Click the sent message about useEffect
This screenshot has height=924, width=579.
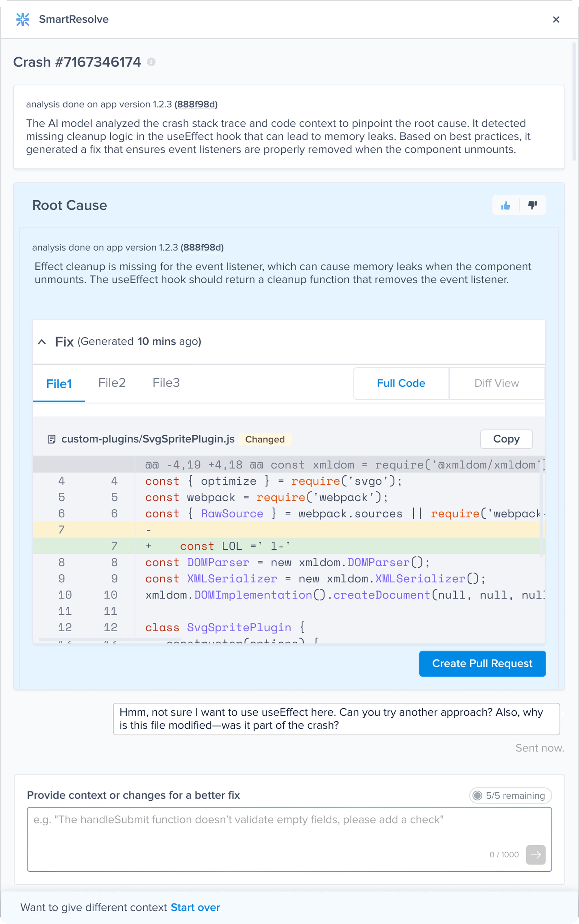pyautogui.click(x=337, y=719)
